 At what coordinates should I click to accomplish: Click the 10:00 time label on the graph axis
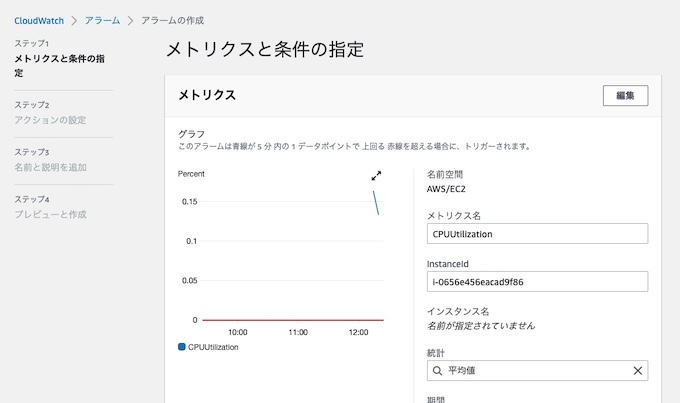[238, 332]
